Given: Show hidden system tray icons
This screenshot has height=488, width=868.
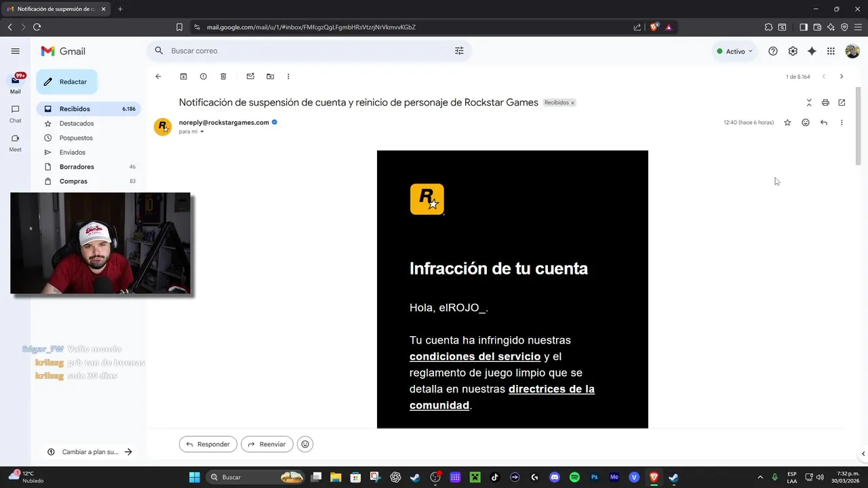Looking at the screenshot, I should click(x=759, y=477).
